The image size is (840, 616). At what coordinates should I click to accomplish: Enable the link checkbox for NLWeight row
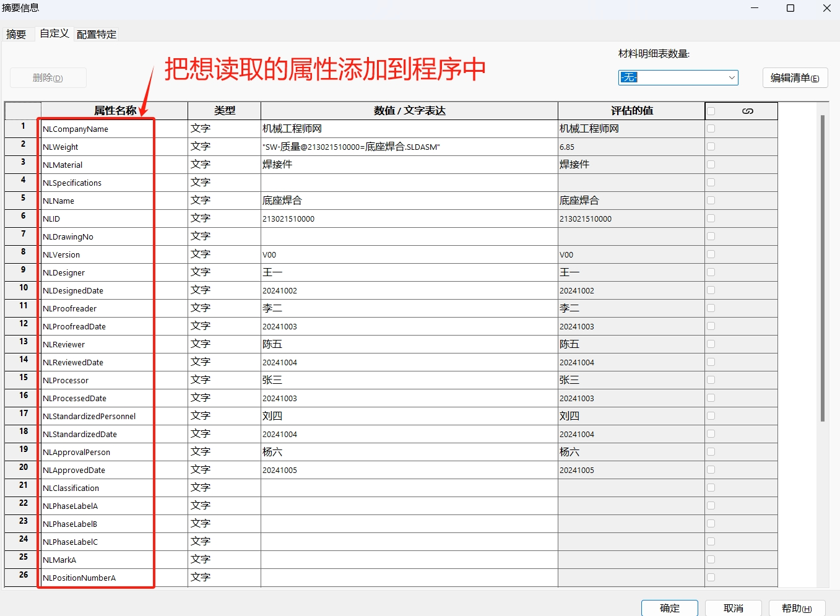pyautogui.click(x=711, y=147)
